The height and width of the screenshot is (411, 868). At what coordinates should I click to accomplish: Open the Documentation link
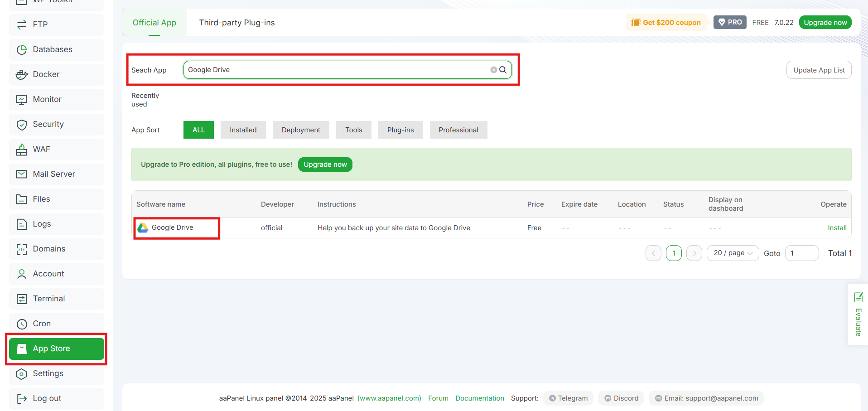[x=479, y=398]
